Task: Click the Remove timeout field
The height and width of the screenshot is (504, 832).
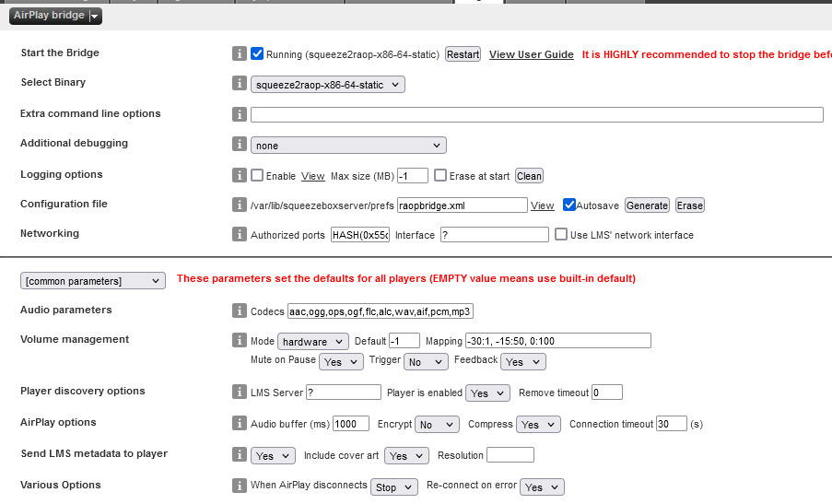Action: click(x=607, y=393)
